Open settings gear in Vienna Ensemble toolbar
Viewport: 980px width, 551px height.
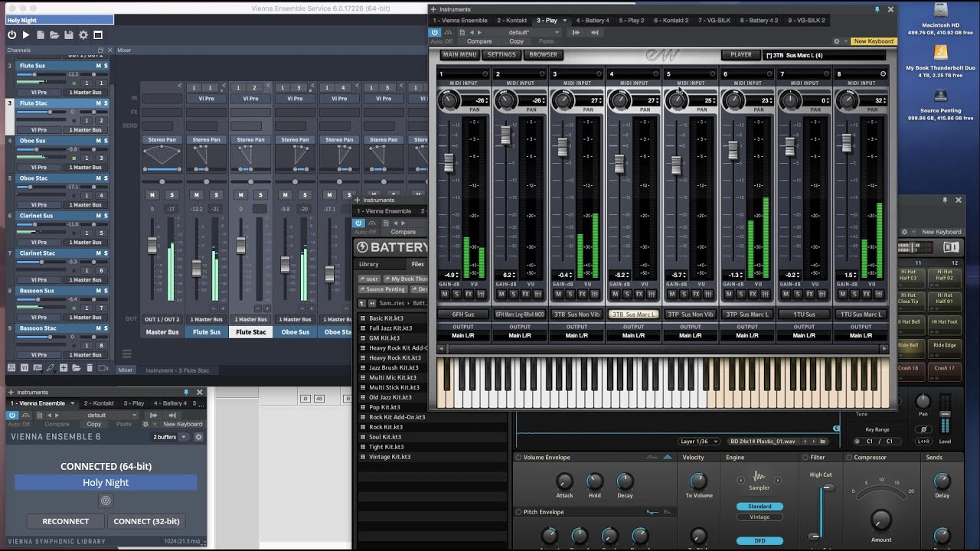(83, 34)
